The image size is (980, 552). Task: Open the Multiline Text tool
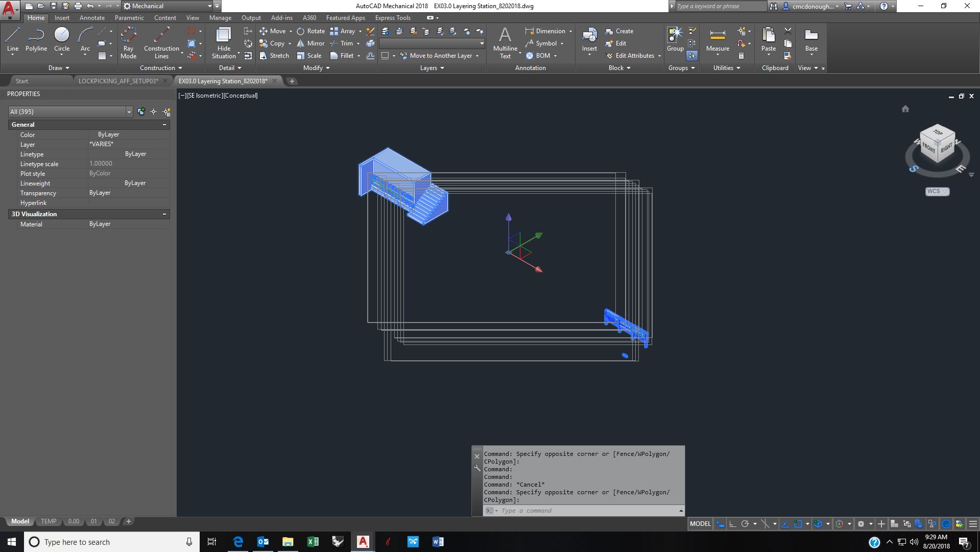505,43
